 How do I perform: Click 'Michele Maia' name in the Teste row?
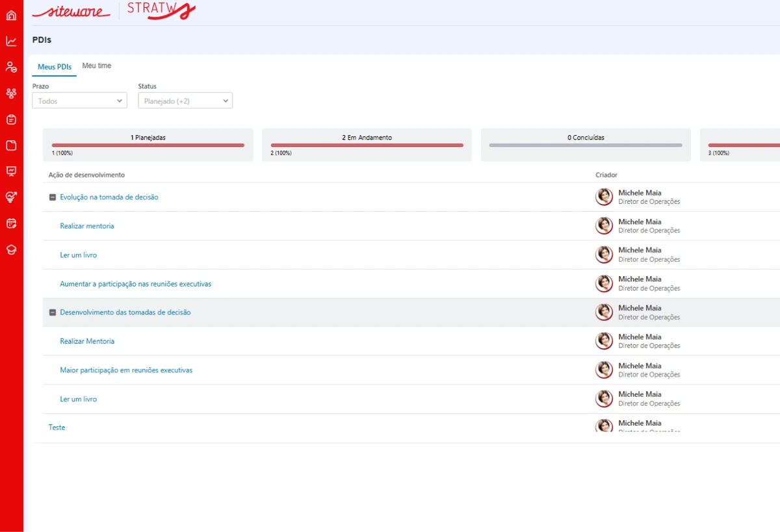click(x=640, y=424)
